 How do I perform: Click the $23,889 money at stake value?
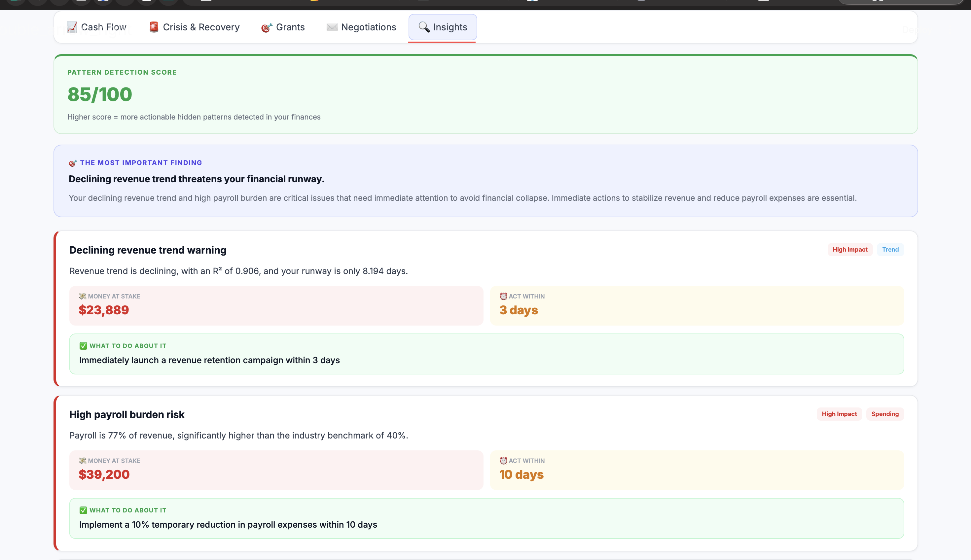point(103,310)
